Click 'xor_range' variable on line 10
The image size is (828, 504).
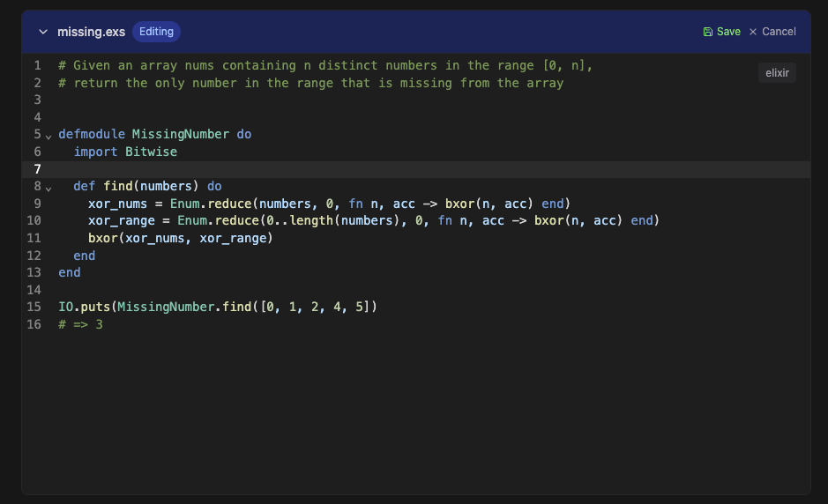click(122, 220)
